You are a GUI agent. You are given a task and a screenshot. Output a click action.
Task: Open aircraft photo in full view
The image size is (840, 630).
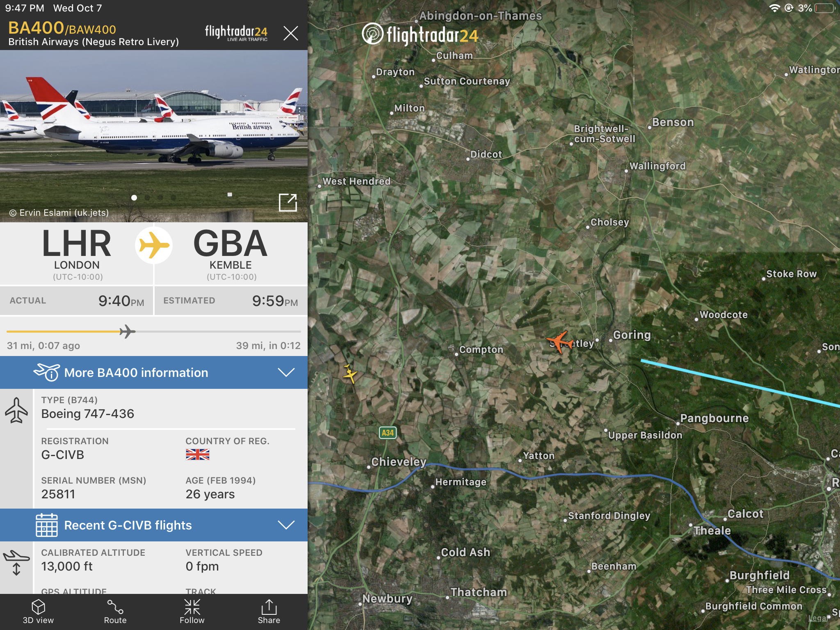coord(288,202)
